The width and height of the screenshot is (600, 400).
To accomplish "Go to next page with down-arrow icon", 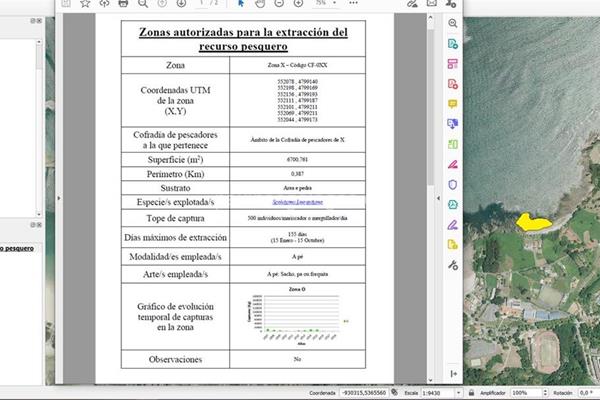I will point(181,3).
